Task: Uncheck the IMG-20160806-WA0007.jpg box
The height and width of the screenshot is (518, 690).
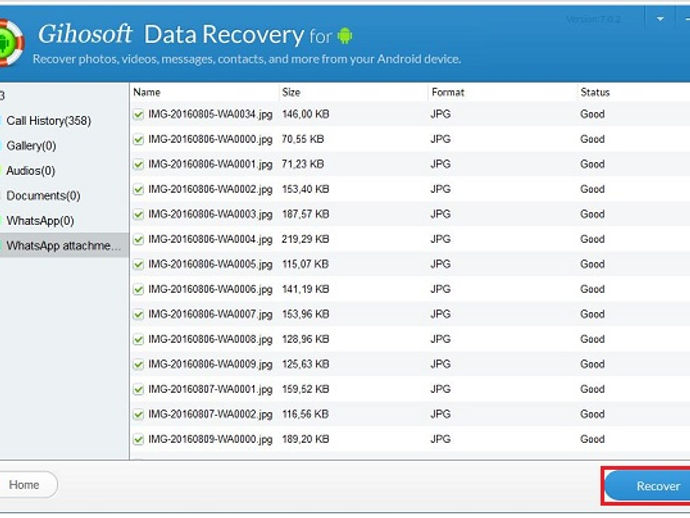Action: [139, 315]
